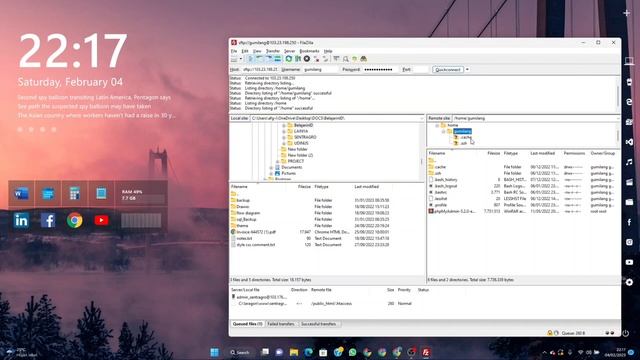This screenshot has height=360, width=640.
Task: Click the Disconnect from server icon
Action: 316,59
